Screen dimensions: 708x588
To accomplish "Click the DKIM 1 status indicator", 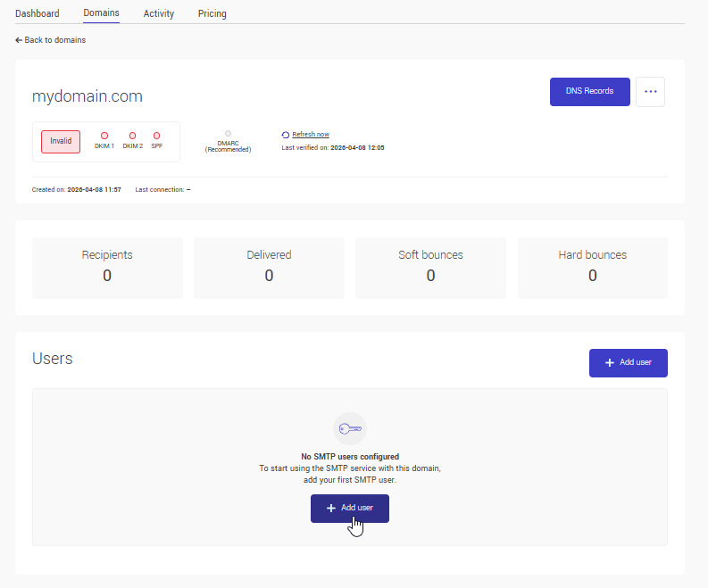I will click(104, 136).
